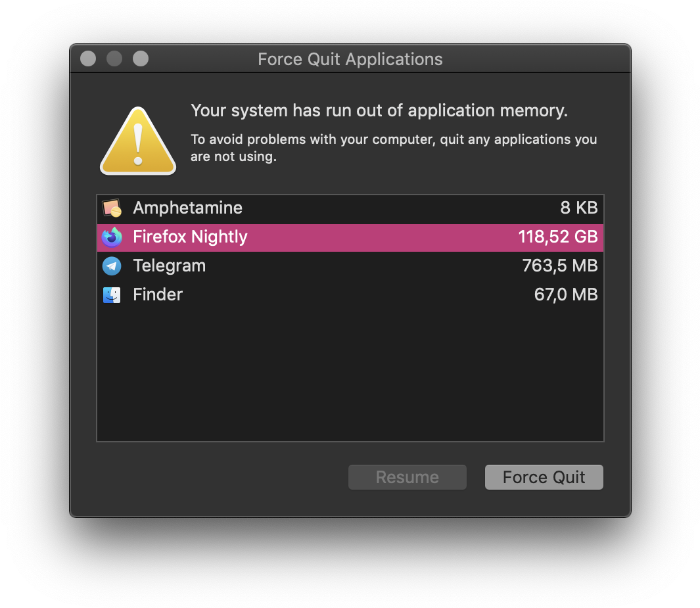The image size is (700, 608).
Task: Click the Telegram paper plane icon
Action: pyautogui.click(x=112, y=266)
